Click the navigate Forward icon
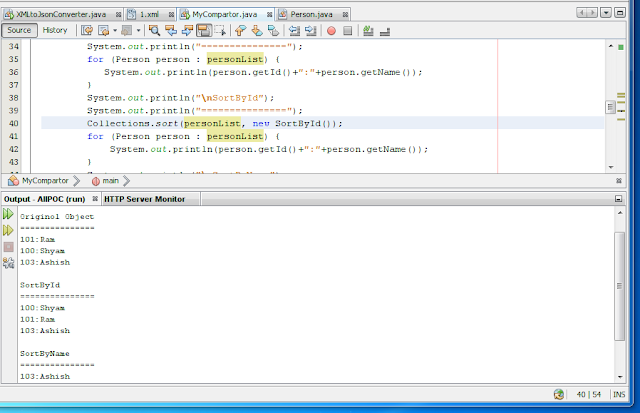This screenshot has width=640, height=413. (x=127, y=31)
